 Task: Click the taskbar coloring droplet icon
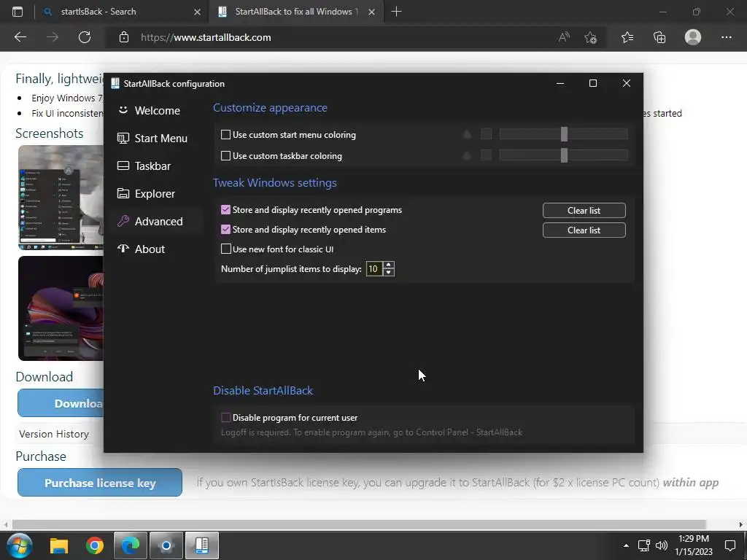[x=467, y=155]
